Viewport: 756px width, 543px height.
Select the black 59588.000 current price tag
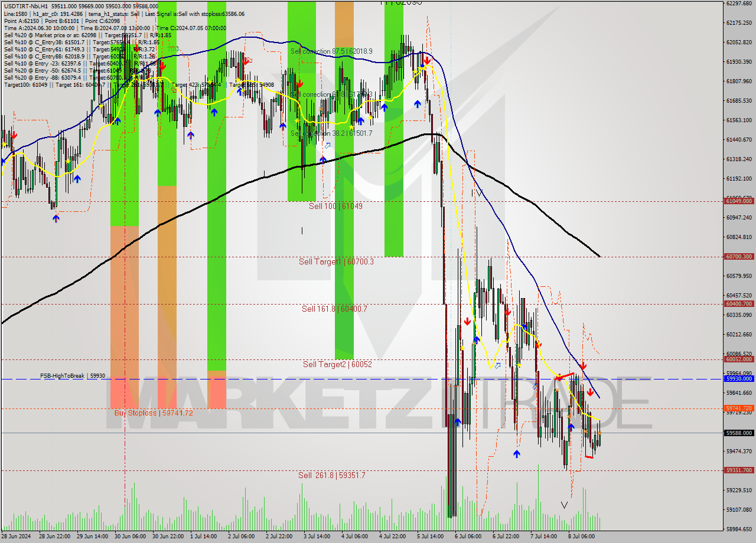click(738, 433)
